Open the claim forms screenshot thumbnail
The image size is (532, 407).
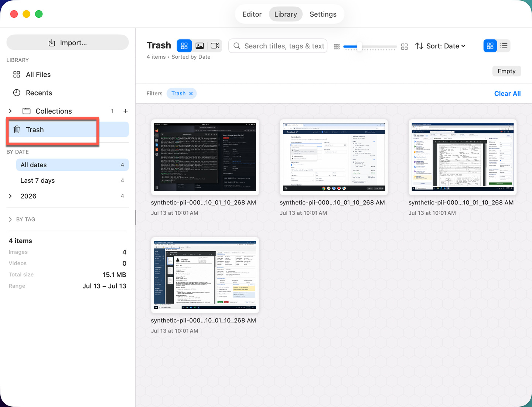463,157
